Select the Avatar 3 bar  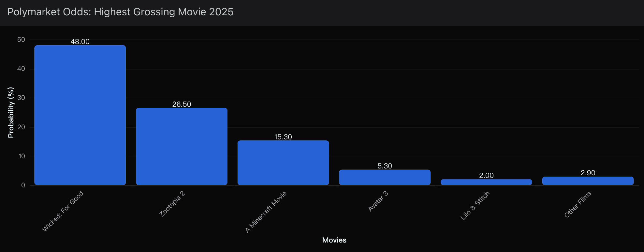click(x=385, y=177)
